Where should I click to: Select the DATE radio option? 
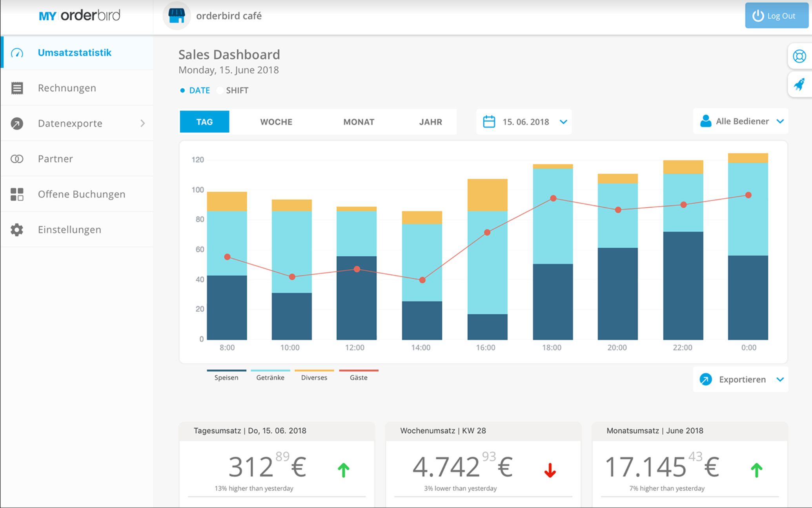(x=182, y=90)
